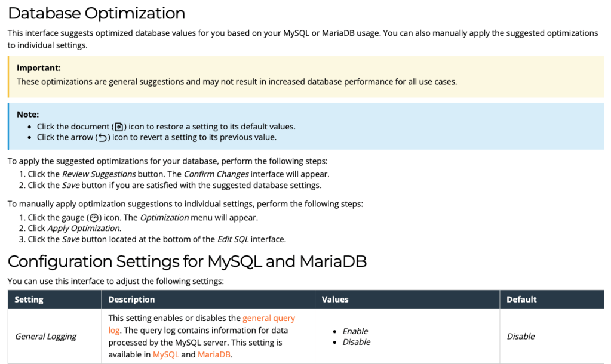The height and width of the screenshot is (364, 611).
Task: Click the Database Optimization heading
Action: [96, 13]
